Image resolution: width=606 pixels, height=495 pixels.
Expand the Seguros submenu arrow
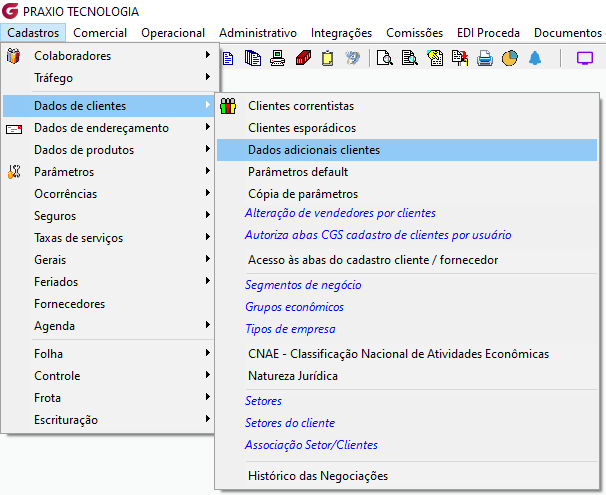click(208, 215)
